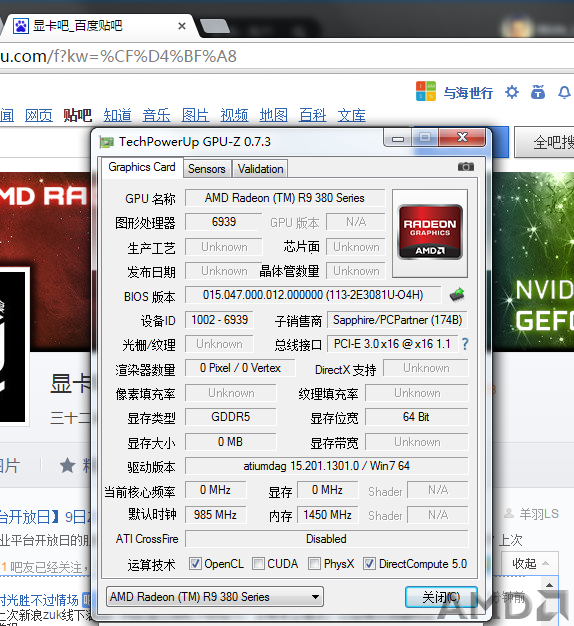
Task: Click the device ID field 1002 - 6939
Action: (x=219, y=320)
